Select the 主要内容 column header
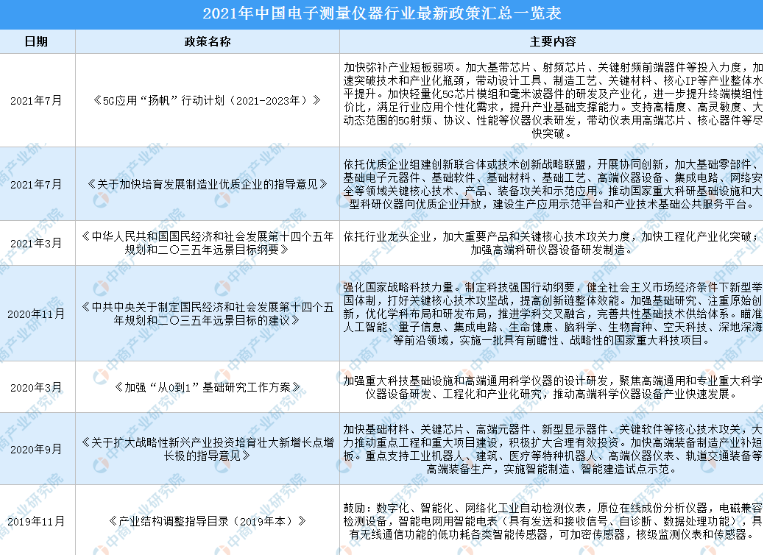Viewport: 763px width, 555px height. click(x=553, y=42)
